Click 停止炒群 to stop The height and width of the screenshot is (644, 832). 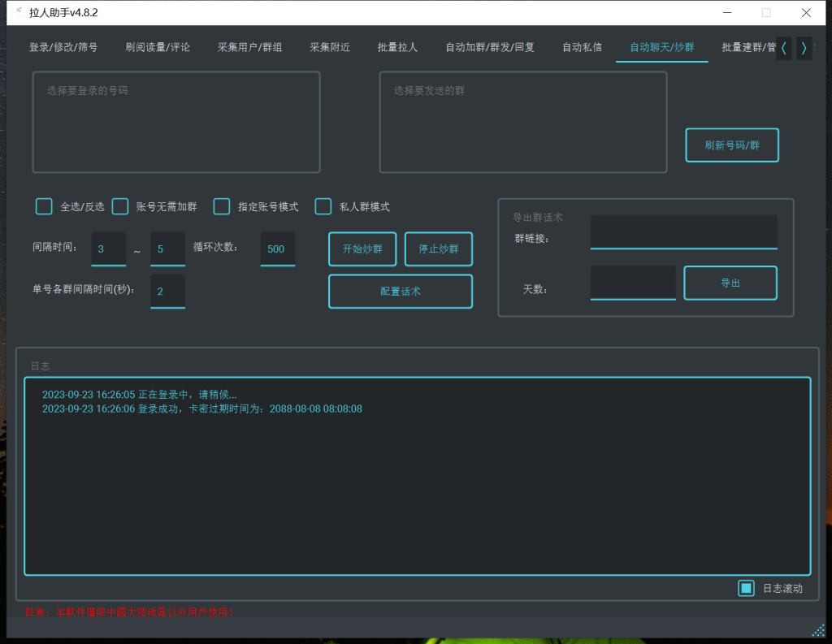click(438, 249)
